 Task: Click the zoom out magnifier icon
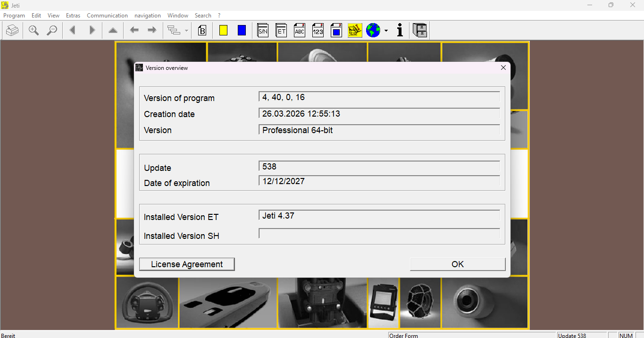(x=52, y=31)
